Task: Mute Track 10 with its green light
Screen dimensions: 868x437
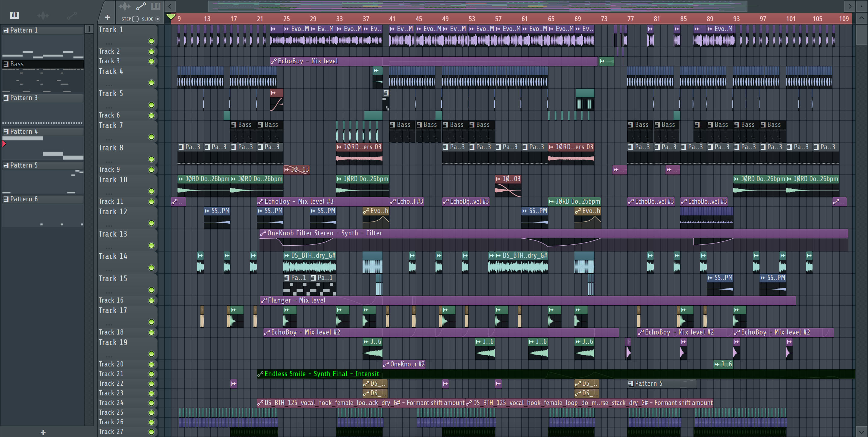Action: [151, 191]
